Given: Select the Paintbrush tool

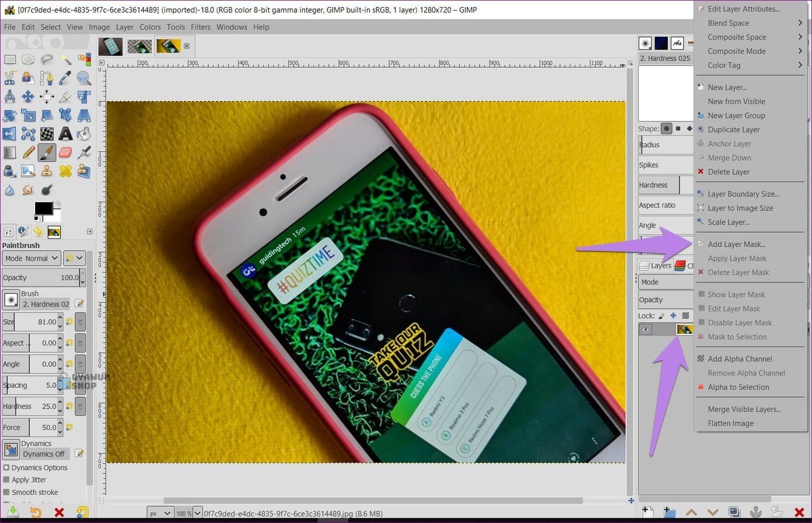Looking at the screenshot, I should click(47, 153).
